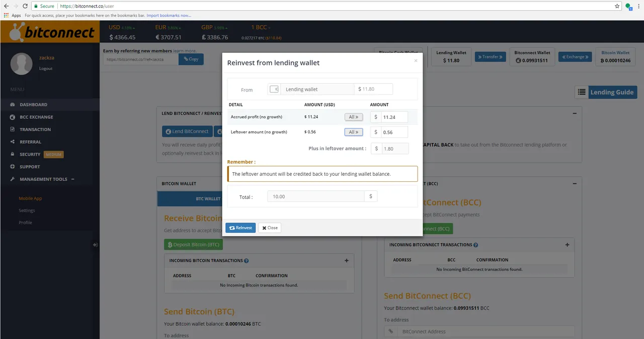644x339 pixels.
Task: Click the Close button in the dialog
Action: point(270,228)
